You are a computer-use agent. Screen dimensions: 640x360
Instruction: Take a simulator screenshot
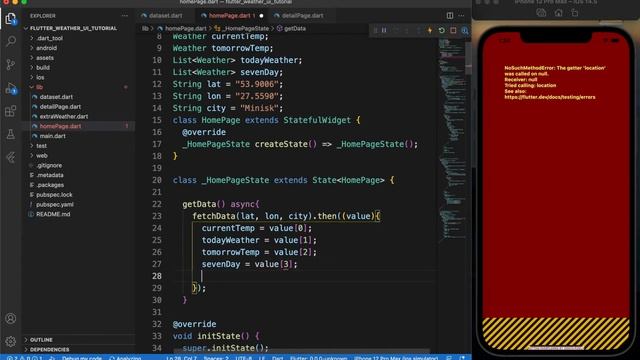pyautogui.click(x=541, y=13)
